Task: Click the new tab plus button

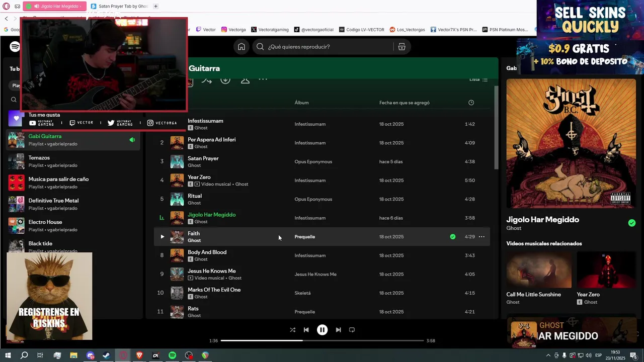Action: coord(155,6)
